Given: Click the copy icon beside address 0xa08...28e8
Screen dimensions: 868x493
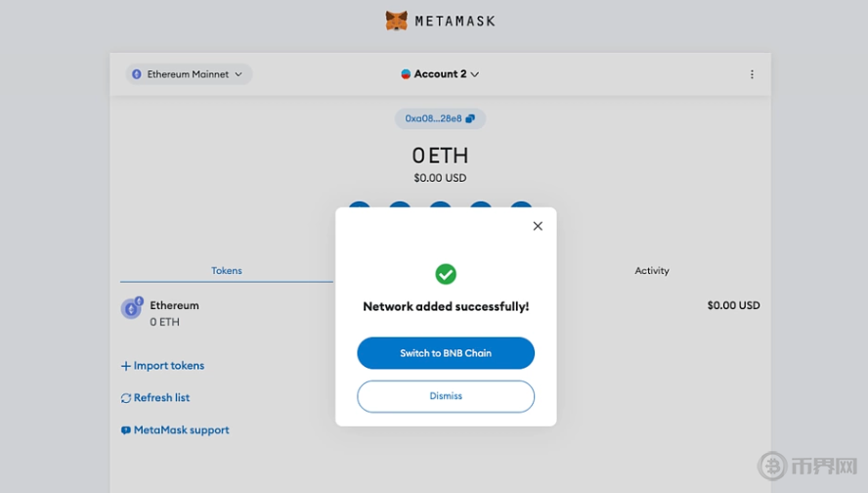Looking at the screenshot, I should click(x=470, y=119).
